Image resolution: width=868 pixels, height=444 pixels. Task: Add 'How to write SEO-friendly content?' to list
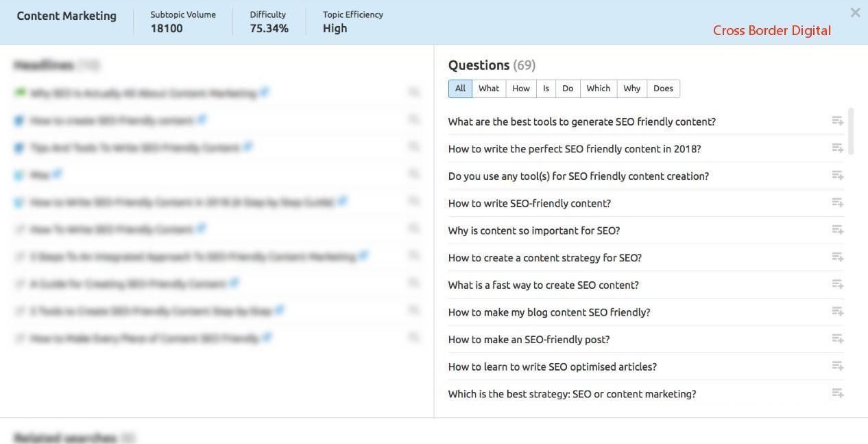click(x=837, y=202)
